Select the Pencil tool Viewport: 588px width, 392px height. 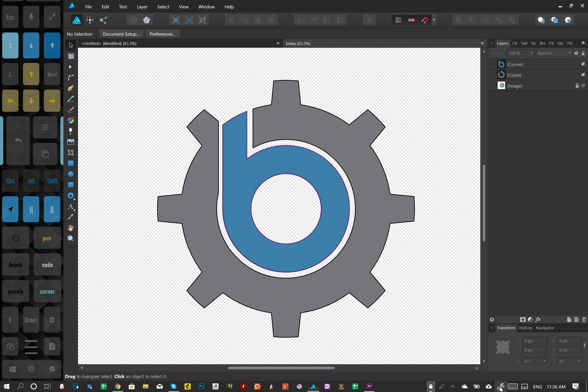point(71,99)
